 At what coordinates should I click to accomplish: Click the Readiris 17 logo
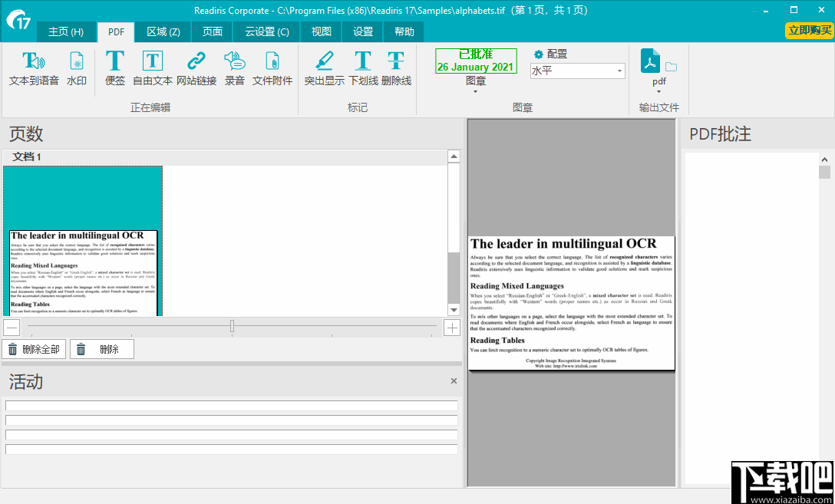pyautogui.click(x=18, y=20)
